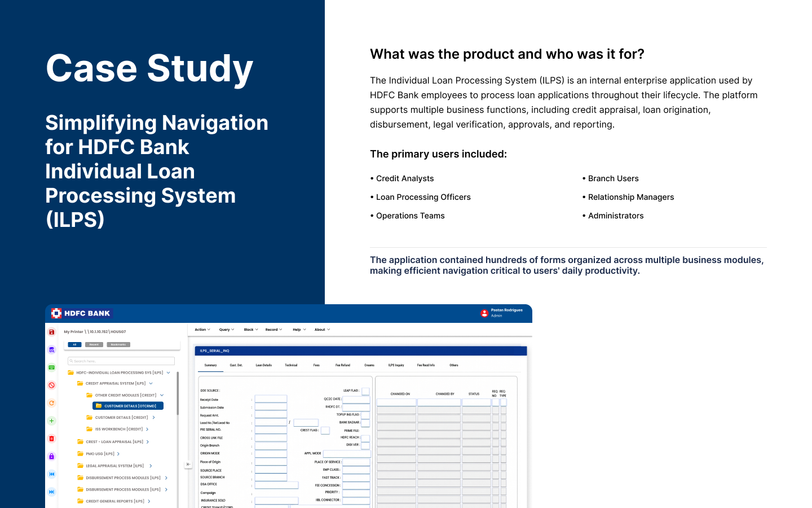
Task: Select Customer Details [OTCRMD] tree item
Action: coord(128,406)
